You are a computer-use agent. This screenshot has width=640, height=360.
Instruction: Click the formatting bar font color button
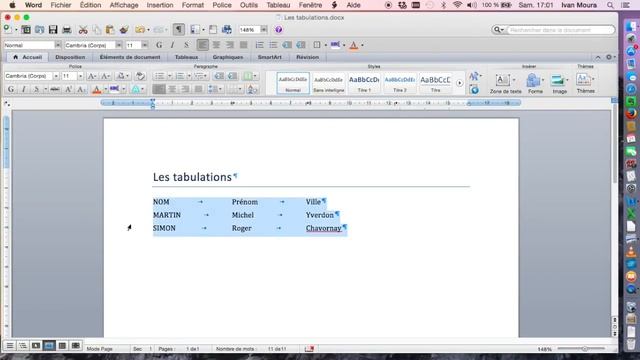point(354,45)
